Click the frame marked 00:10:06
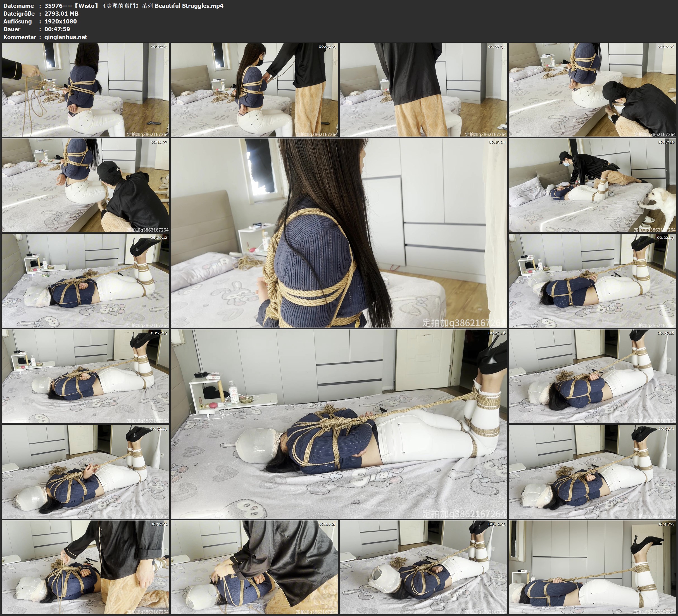Viewport: 678px width, 616px height. pyautogui.click(x=592, y=90)
